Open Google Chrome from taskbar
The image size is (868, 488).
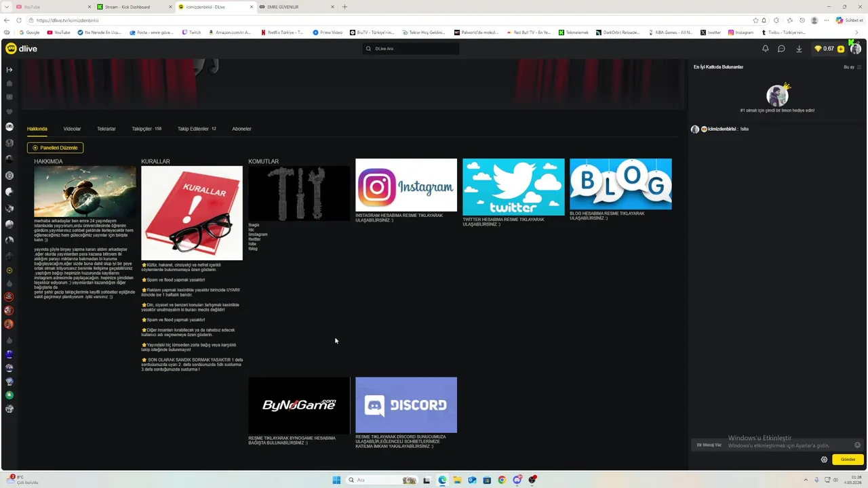502,480
